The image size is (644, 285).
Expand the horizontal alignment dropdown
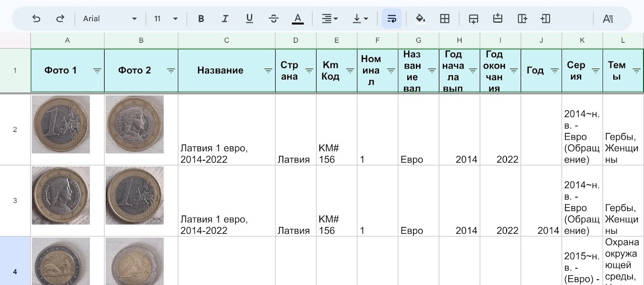point(330,19)
